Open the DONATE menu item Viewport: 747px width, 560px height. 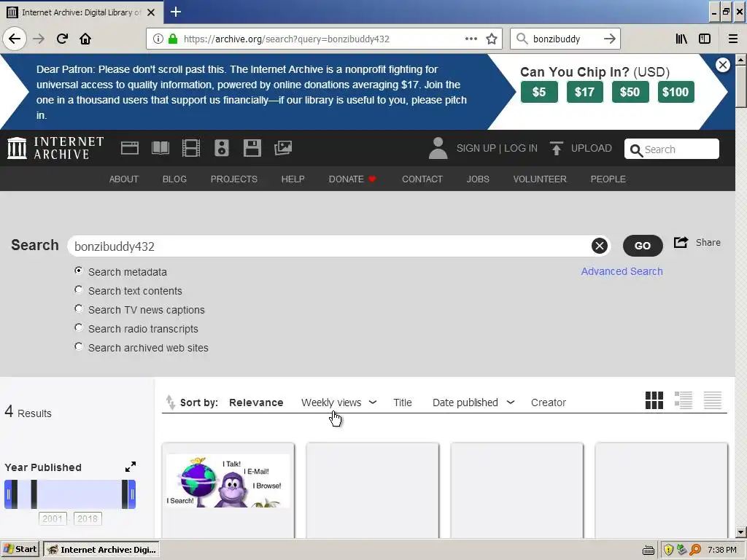pos(352,179)
